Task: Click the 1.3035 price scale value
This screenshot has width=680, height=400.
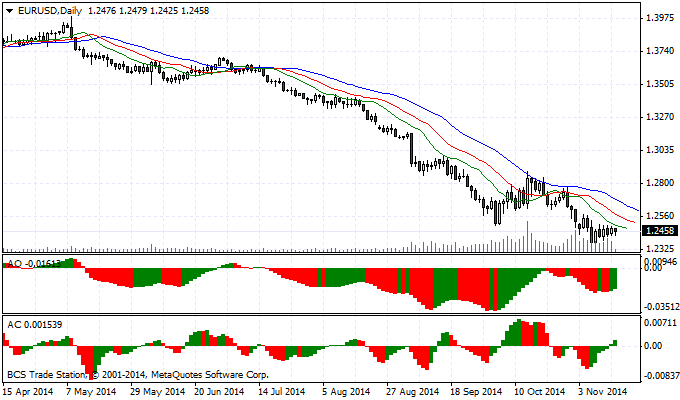Action: point(660,150)
